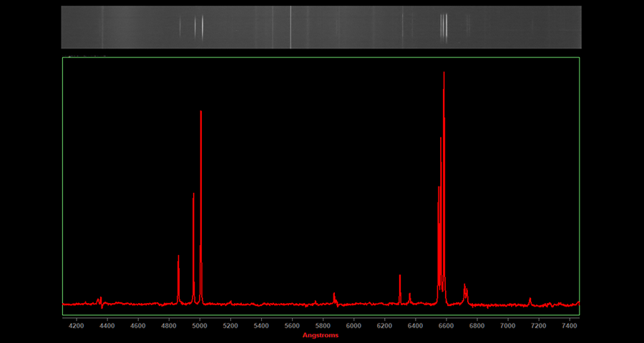Screen dimensions: 644x343
Task: Click the 5000 tick label on x-axis
Action: (200, 325)
